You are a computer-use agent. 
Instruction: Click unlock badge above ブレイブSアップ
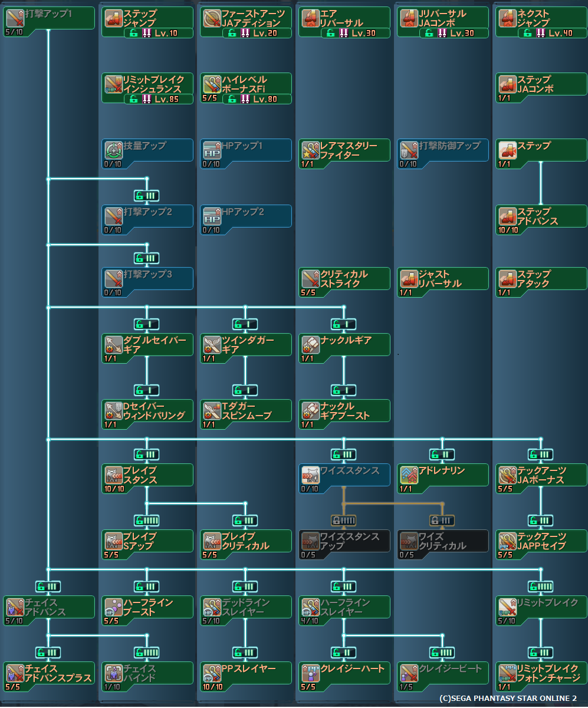[x=147, y=521]
